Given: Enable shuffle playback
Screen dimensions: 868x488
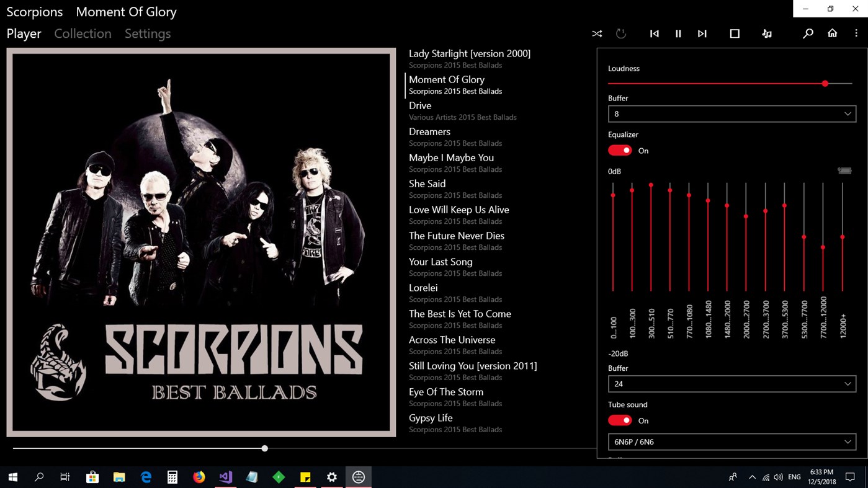Looking at the screenshot, I should point(597,33).
